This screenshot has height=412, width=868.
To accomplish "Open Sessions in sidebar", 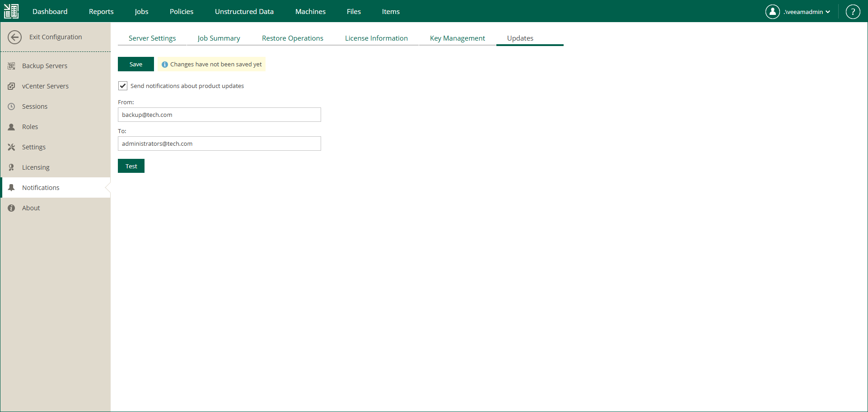I will click(55, 106).
